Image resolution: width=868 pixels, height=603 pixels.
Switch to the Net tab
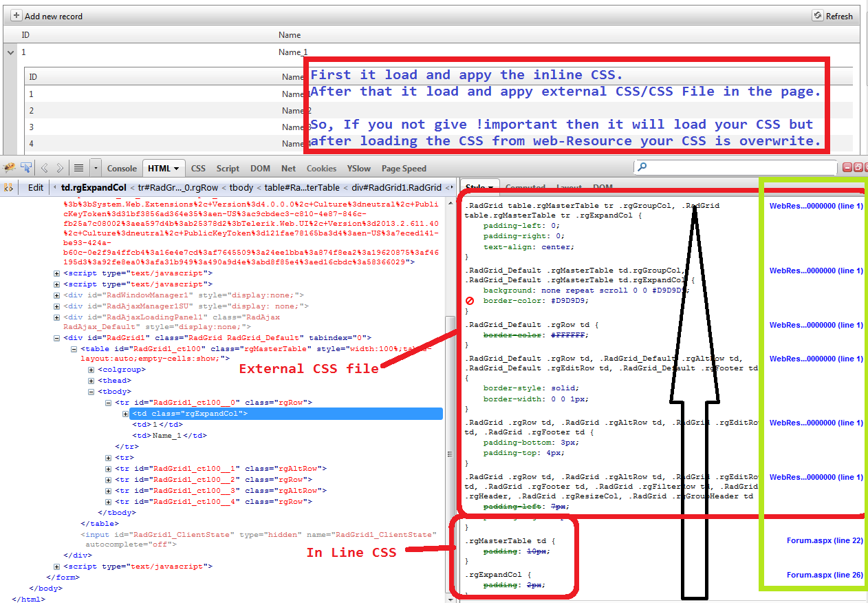[289, 168]
